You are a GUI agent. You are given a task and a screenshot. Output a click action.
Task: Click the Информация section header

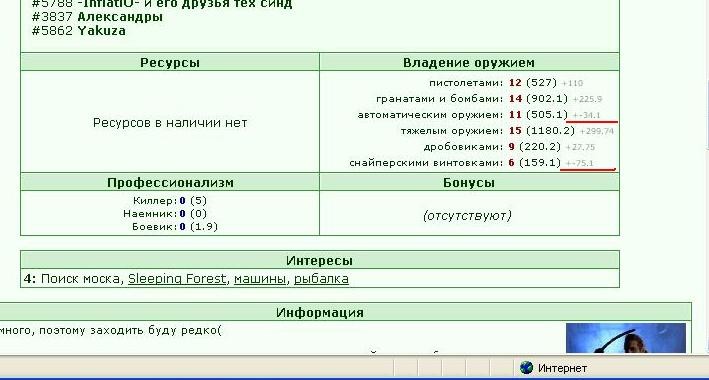[320, 313]
